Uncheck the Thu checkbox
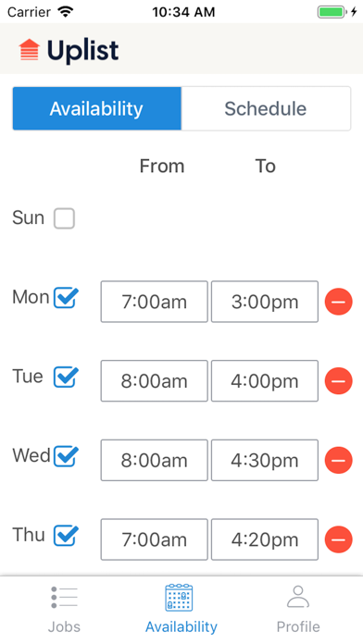363x644 pixels. [x=66, y=536]
